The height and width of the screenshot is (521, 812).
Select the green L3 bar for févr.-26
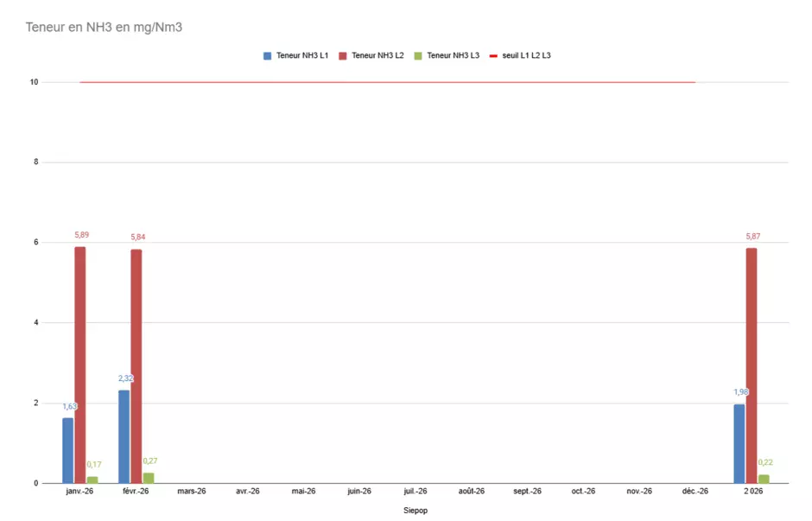[x=149, y=478]
